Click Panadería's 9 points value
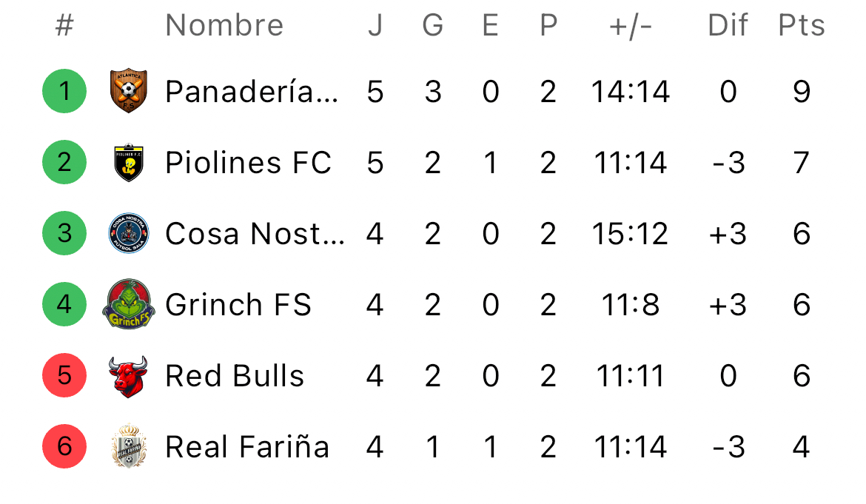866x504 pixels. point(802,92)
